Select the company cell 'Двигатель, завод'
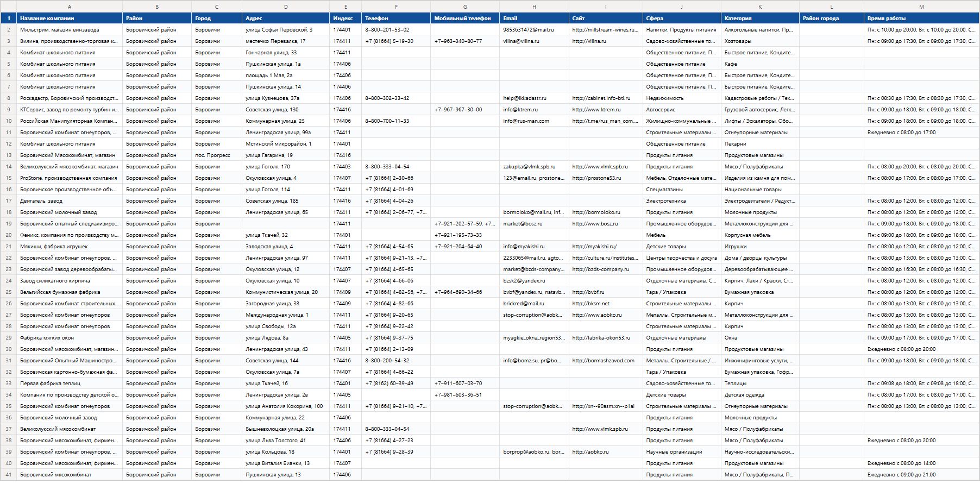 point(70,201)
